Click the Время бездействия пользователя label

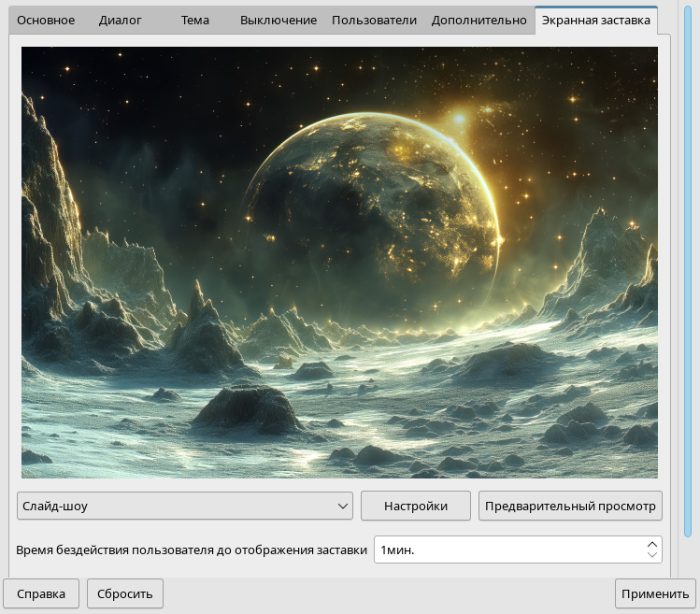(192, 550)
